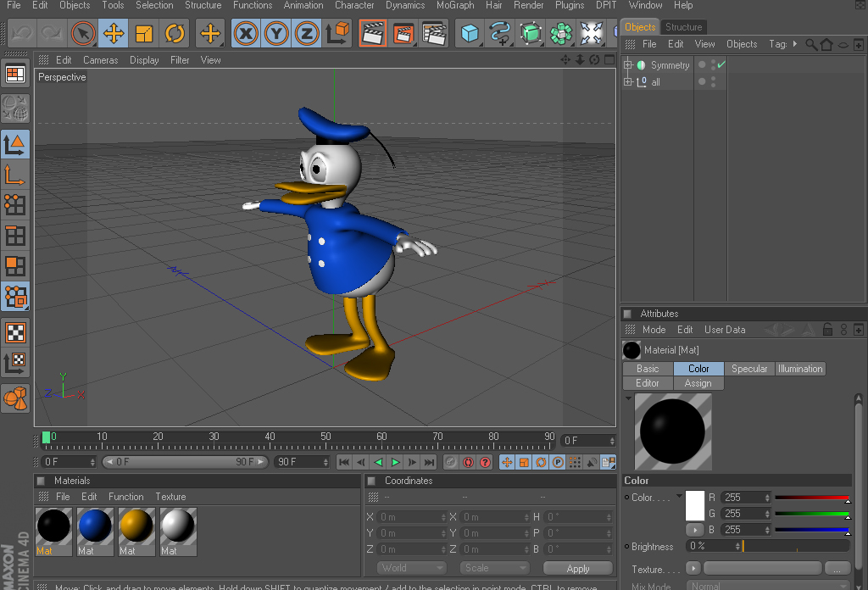868x590 pixels.
Task: Activate the Scale tool
Action: click(144, 33)
